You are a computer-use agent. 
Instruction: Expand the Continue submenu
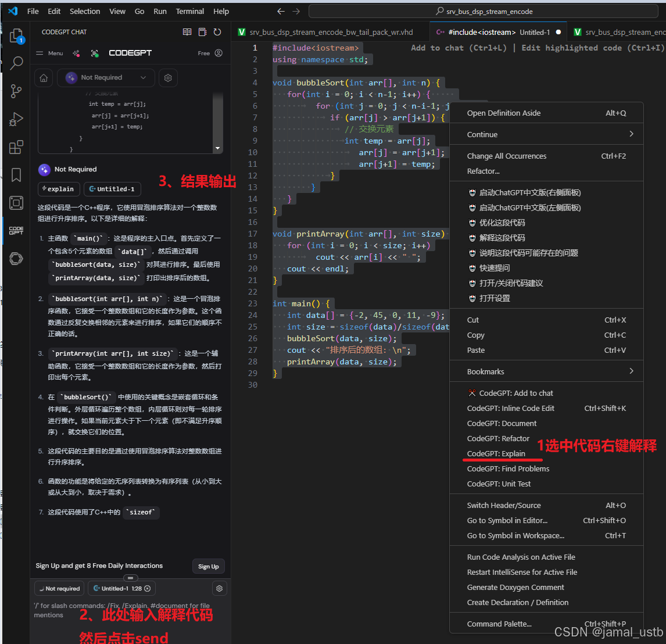546,134
